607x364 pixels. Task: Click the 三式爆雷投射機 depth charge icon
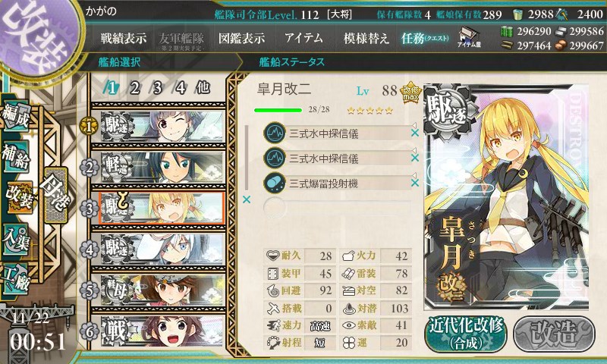[x=275, y=183]
